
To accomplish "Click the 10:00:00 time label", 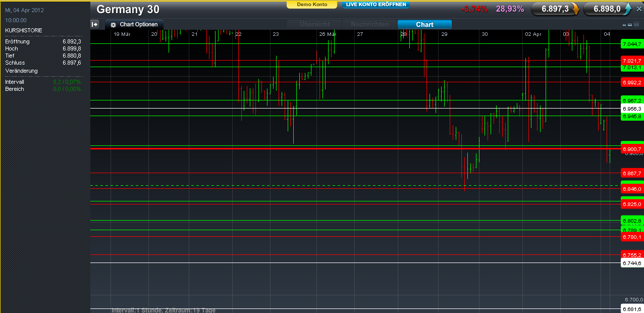I will click(16, 20).
